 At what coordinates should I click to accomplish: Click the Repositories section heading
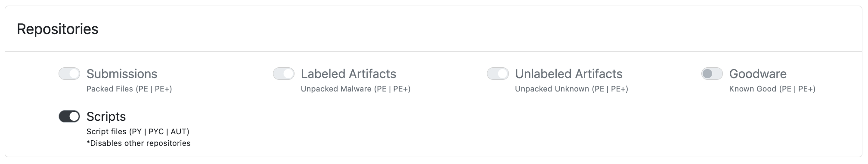tap(58, 29)
